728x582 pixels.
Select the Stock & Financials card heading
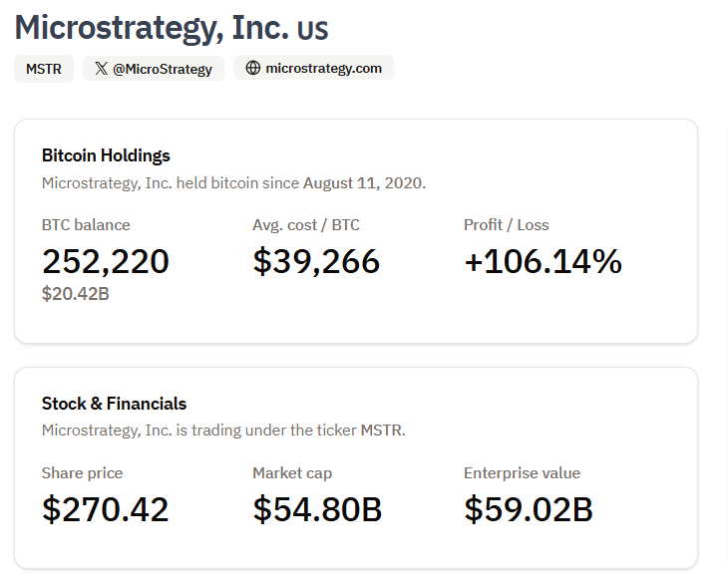tap(114, 404)
